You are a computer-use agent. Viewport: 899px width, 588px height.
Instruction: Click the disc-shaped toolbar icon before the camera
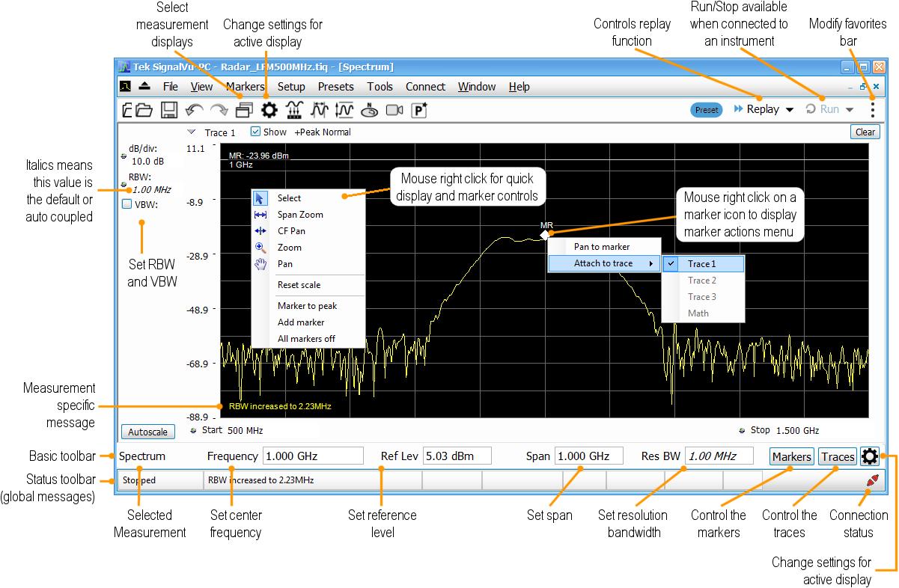pyautogui.click(x=370, y=111)
